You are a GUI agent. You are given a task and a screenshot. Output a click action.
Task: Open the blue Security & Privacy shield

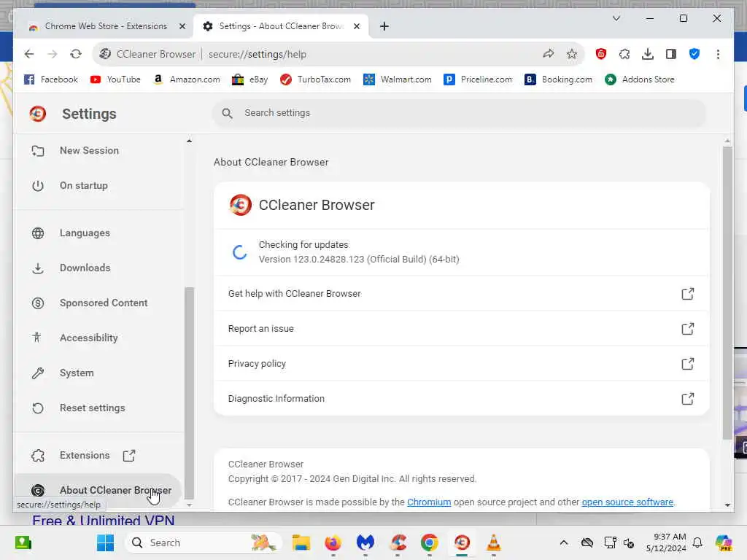(694, 54)
